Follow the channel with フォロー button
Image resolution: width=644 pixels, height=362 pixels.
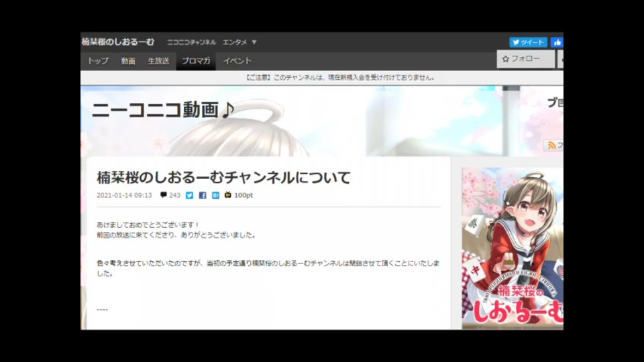point(526,59)
